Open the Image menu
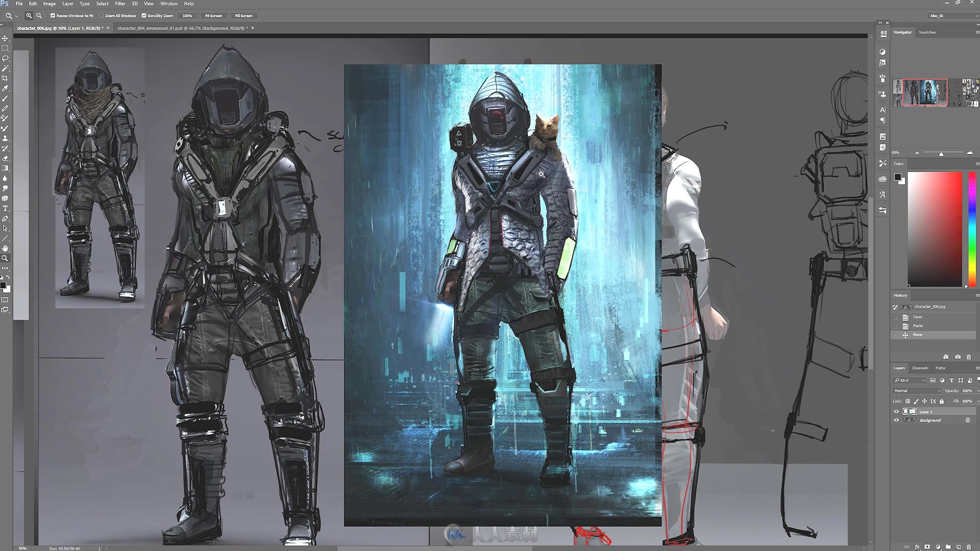This screenshot has height=551, width=980. 50,4
